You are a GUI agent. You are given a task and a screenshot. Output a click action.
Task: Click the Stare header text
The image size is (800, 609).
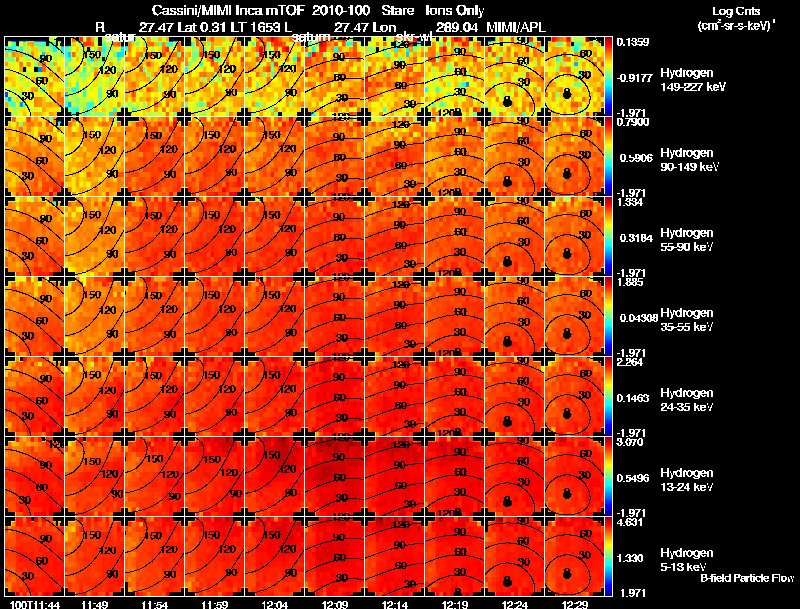click(397, 10)
